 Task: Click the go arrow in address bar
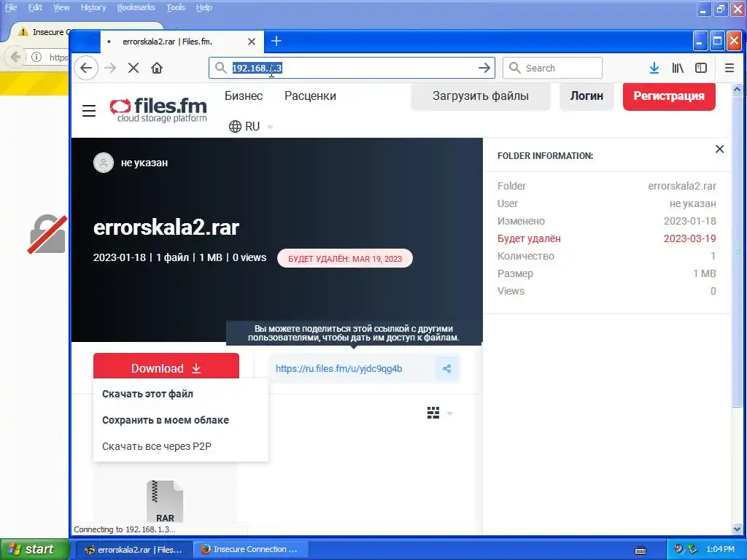tap(484, 68)
